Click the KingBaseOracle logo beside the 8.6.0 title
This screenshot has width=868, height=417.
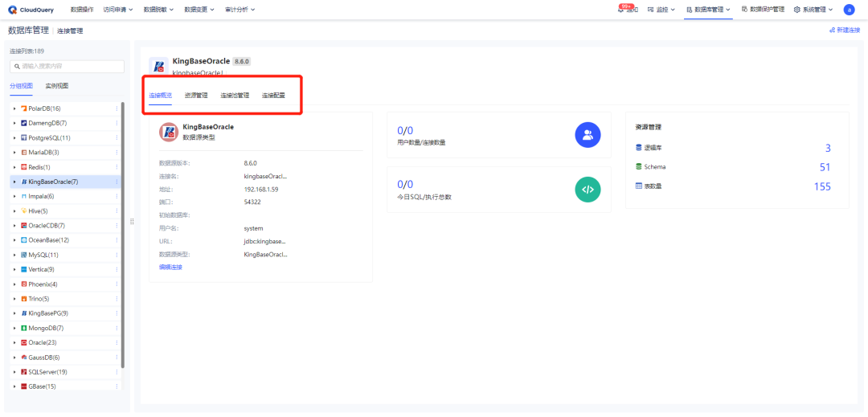click(x=159, y=66)
